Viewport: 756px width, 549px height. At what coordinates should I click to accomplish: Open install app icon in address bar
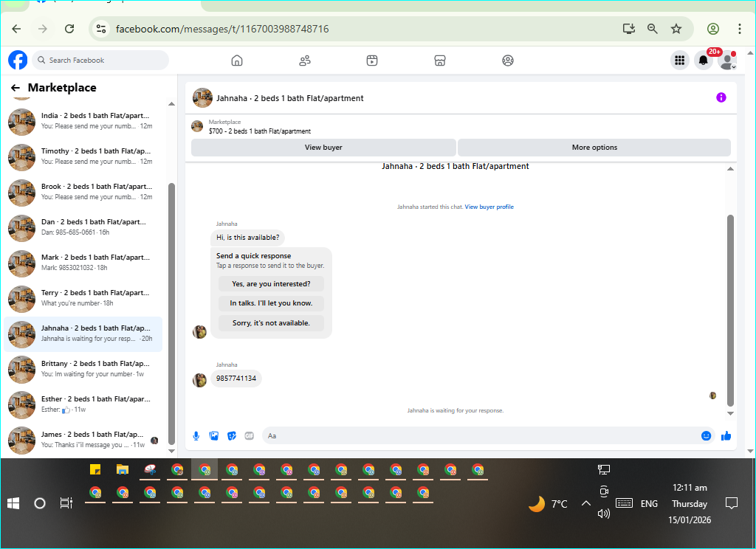(x=629, y=29)
